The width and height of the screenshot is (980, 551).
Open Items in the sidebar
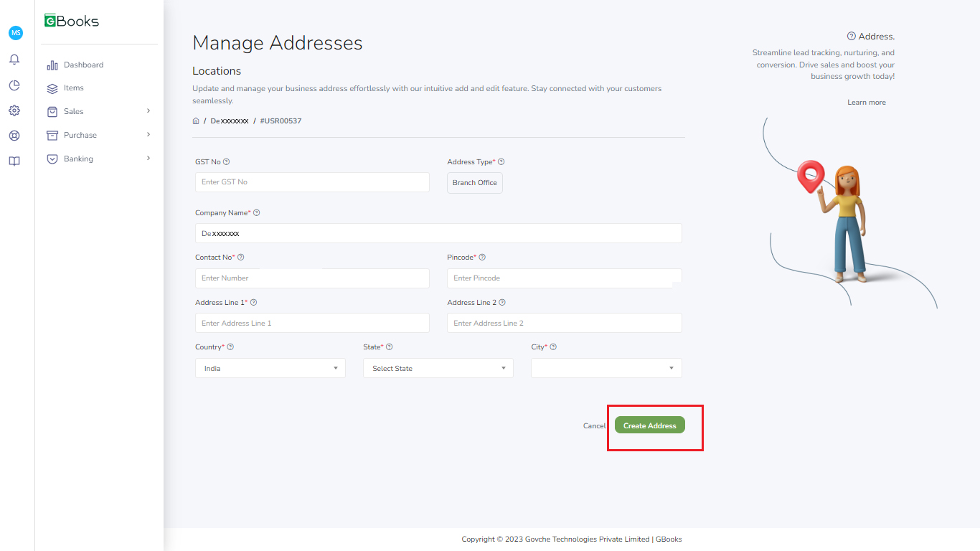pos(73,88)
